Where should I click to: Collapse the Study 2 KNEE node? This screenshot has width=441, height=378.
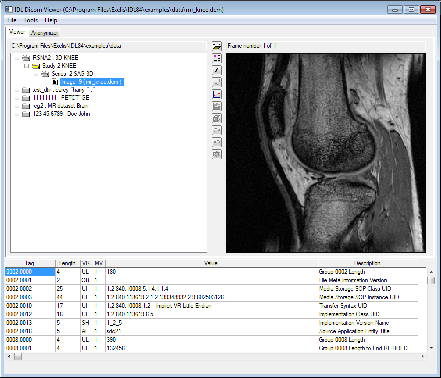pos(26,66)
